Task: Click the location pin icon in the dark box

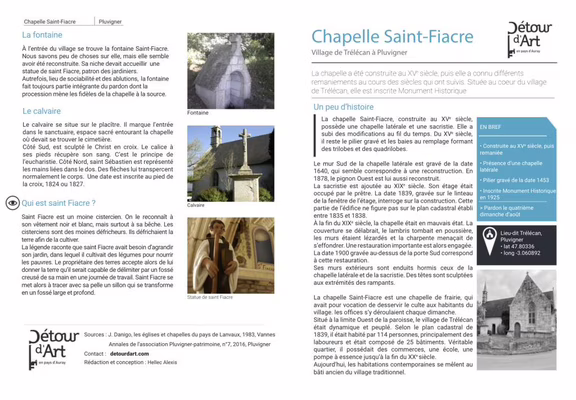Action: click(489, 241)
